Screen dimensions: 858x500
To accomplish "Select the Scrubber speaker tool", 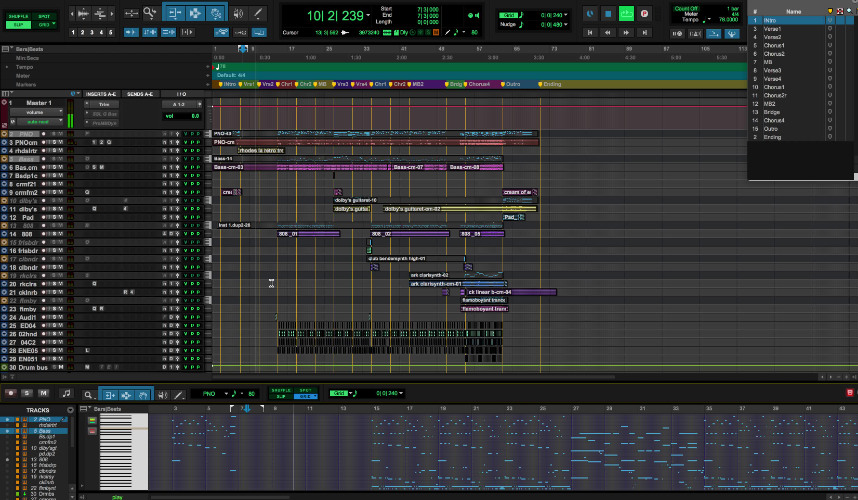I will click(239, 13).
